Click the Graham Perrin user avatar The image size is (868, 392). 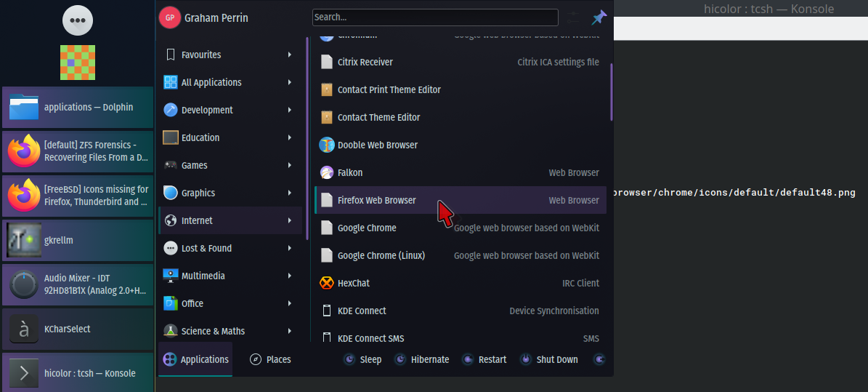pyautogui.click(x=169, y=17)
